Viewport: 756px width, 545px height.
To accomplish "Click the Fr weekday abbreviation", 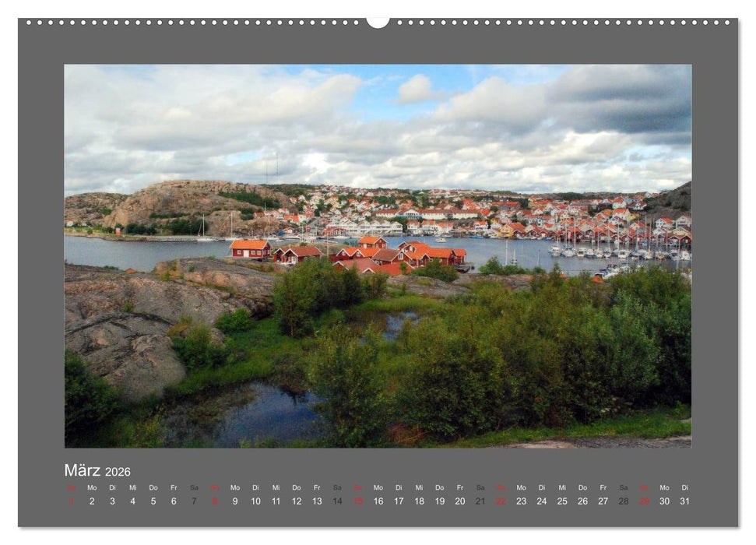I will coord(173,487).
